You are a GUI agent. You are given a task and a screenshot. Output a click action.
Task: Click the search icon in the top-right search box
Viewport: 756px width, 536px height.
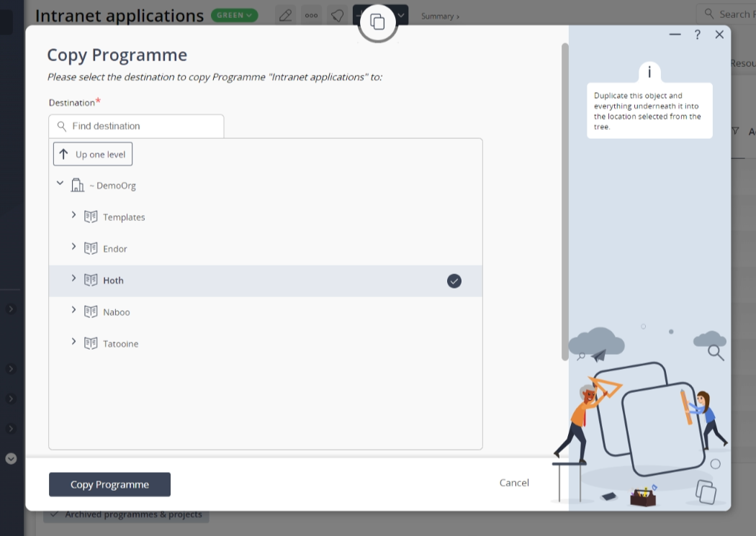tap(708, 14)
